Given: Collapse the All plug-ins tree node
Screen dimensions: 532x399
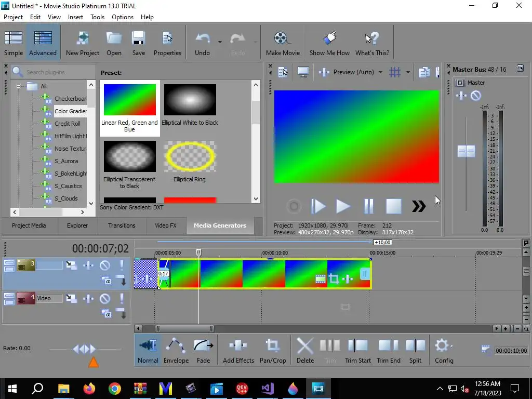Looking at the screenshot, I should pos(18,86).
